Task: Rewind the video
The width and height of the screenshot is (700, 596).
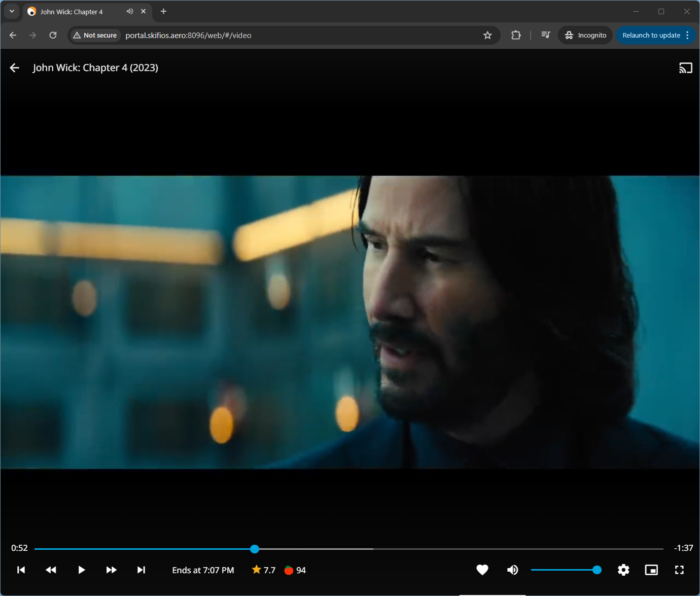Action: coord(51,570)
